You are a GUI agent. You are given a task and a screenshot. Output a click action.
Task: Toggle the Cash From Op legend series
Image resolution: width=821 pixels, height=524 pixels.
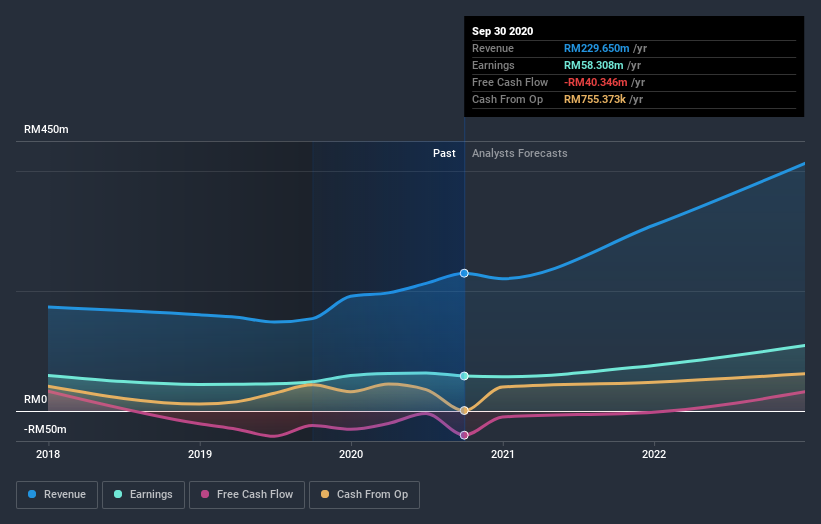364,495
